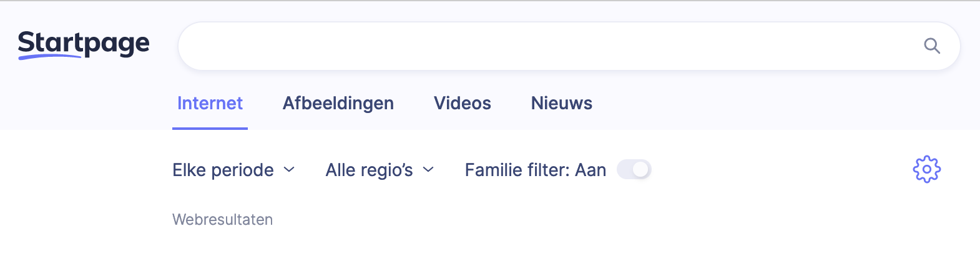This screenshot has height=256, width=980.
Task: Go home via the Startpage logo
Action: (x=84, y=44)
